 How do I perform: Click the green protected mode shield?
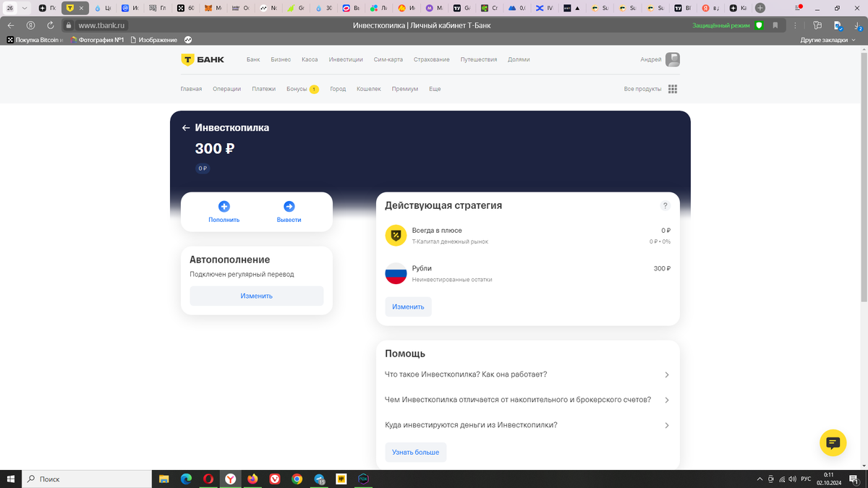point(759,25)
